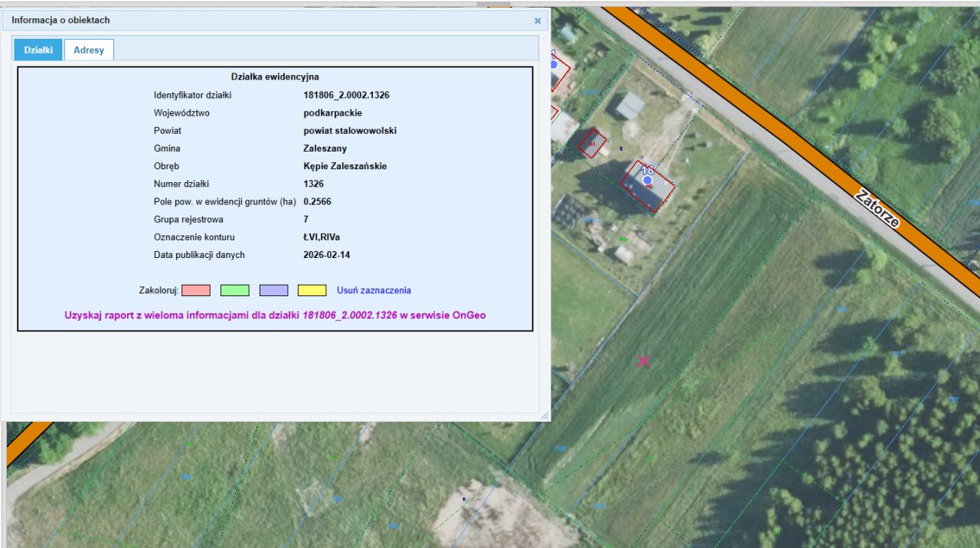Click the grey-roofed building north of point 18

(630, 106)
